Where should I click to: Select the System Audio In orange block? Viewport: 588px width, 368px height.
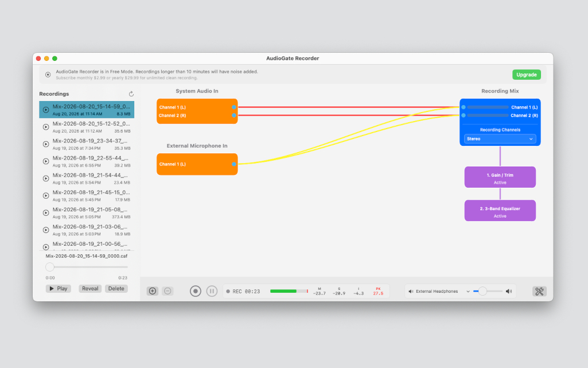click(x=197, y=111)
